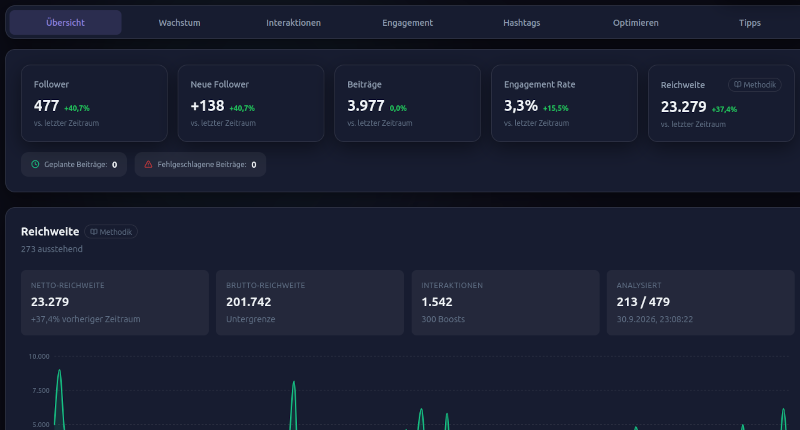Click the Interaktionen value 1.542

pos(437,302)
